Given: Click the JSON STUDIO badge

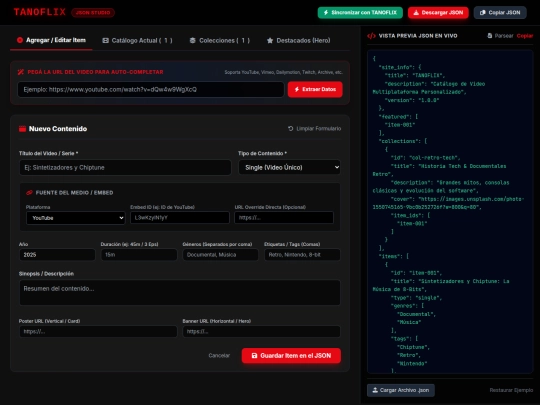Looking at the screenshot, I should pyautogui.click(x=93, y=13).
